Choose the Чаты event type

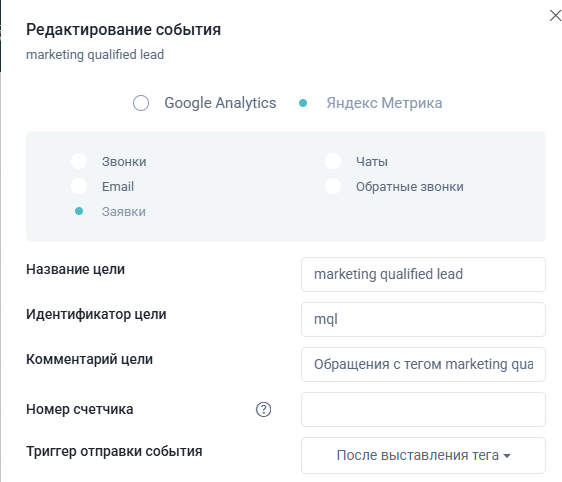pyautogui.click(x=333, y=161)
